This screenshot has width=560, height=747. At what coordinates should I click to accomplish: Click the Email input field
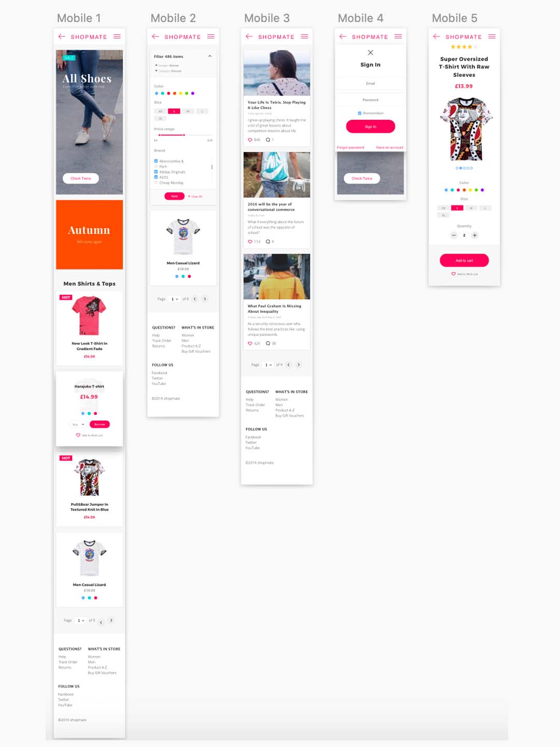(370, 83)
